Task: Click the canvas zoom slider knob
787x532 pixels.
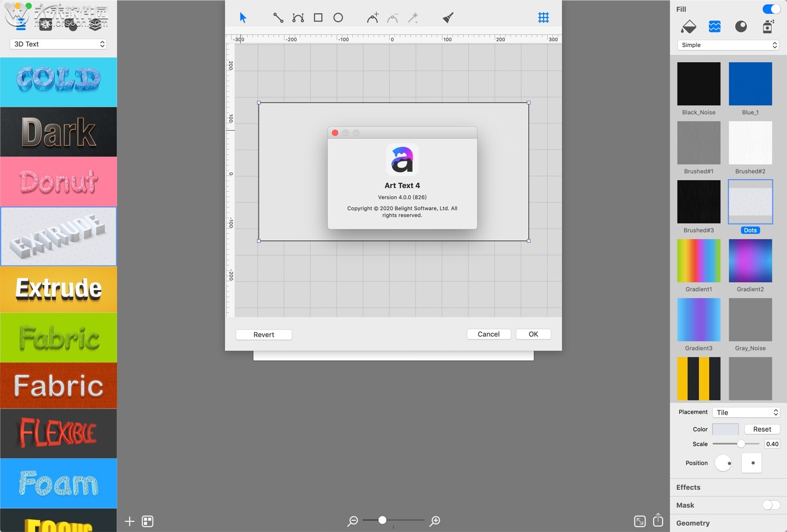Action: (x=382, y=520)
